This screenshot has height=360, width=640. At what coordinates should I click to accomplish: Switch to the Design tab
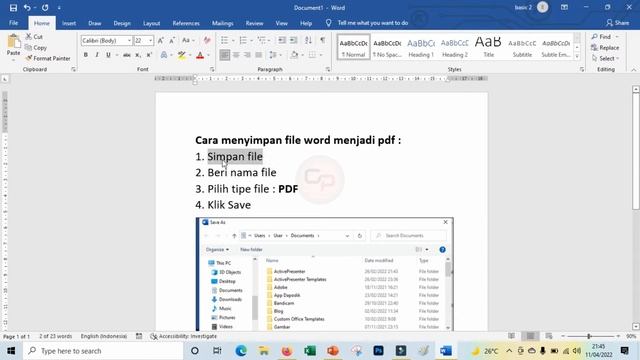pos(122,23)
